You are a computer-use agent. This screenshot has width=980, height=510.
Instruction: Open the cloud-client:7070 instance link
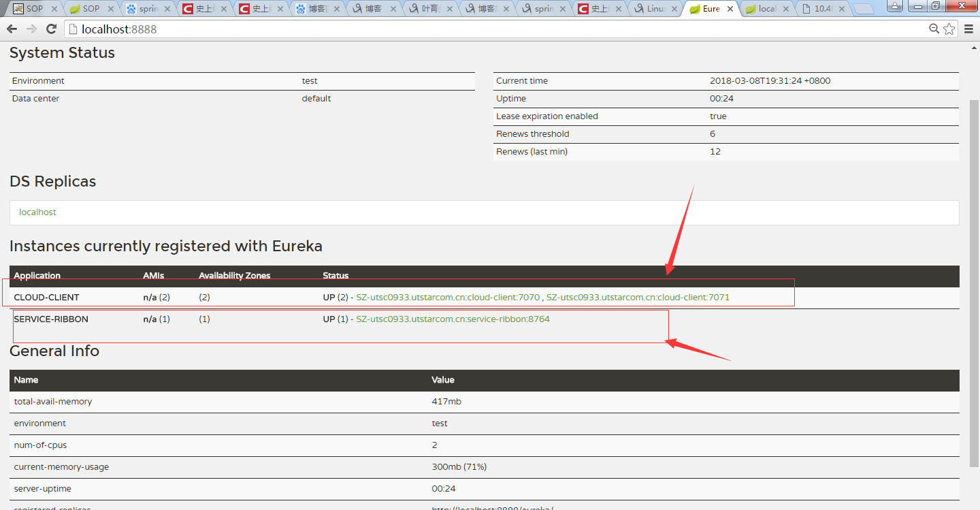pos(448,298)
